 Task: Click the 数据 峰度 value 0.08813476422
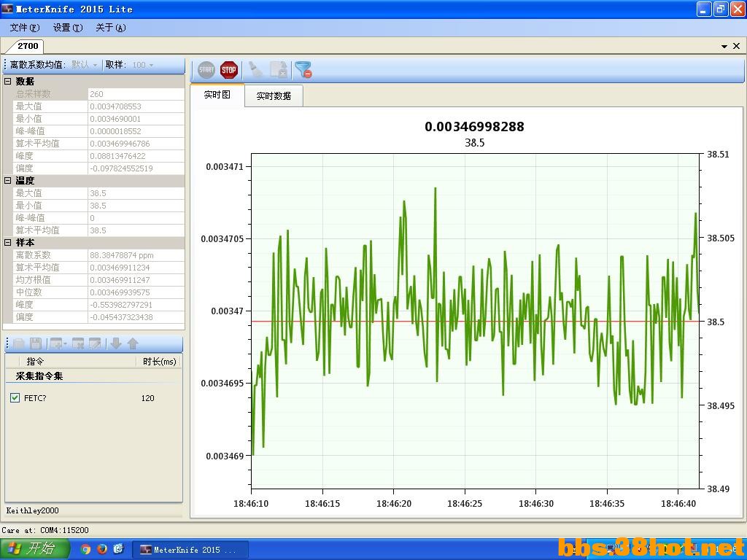[x=136, y=156]
